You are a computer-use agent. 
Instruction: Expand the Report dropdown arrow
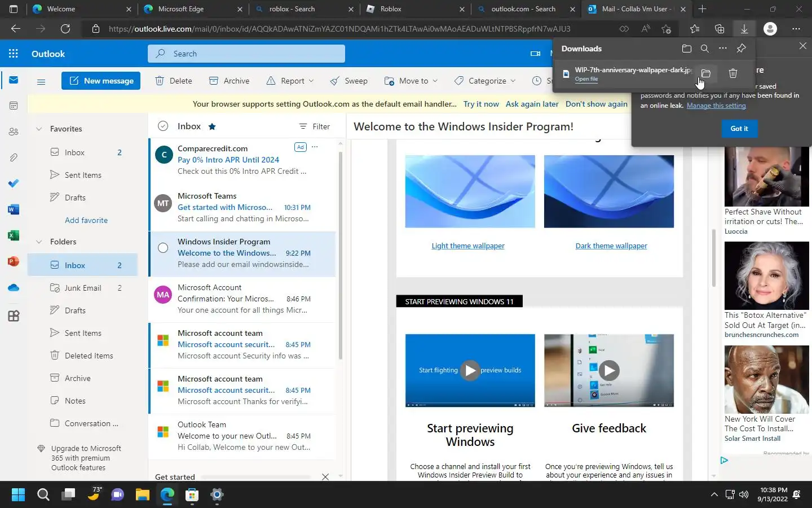click(311, 81)
